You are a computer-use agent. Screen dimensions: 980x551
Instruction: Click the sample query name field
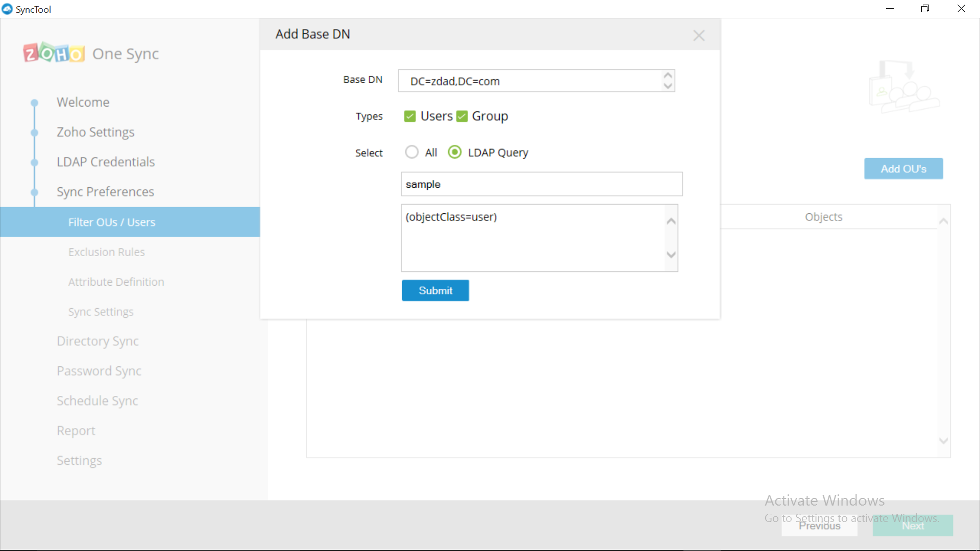click(541, 184)
